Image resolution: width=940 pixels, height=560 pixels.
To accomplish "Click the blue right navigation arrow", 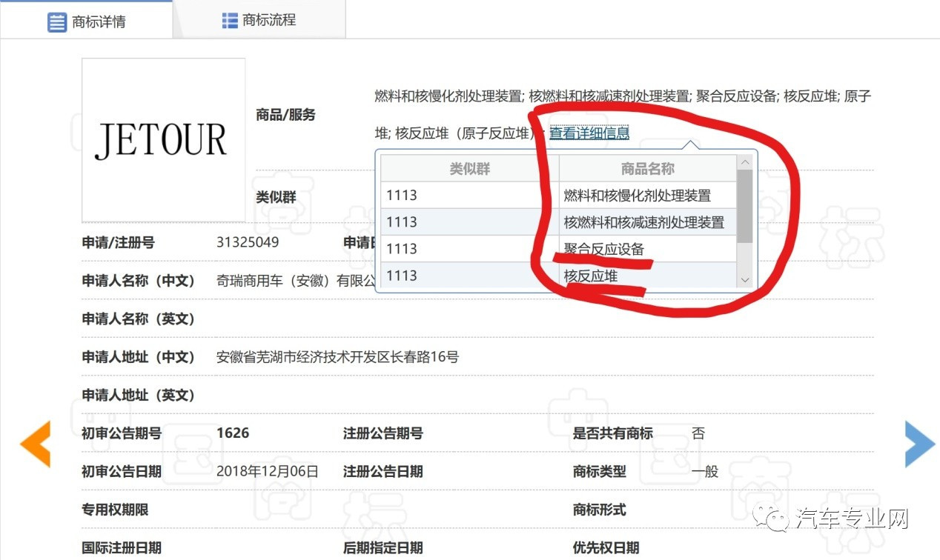I will click(919, 442).
